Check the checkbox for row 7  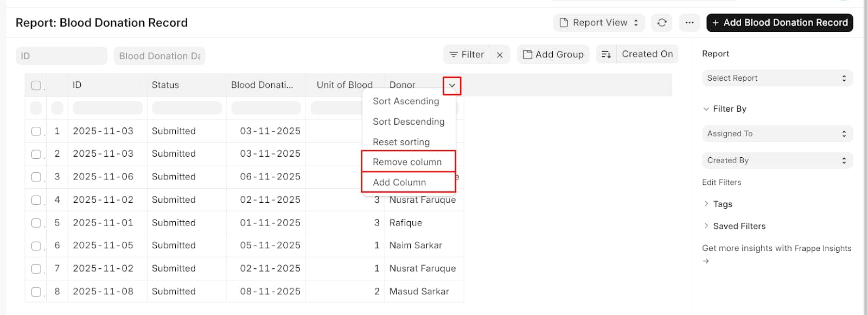click(36, 268)
